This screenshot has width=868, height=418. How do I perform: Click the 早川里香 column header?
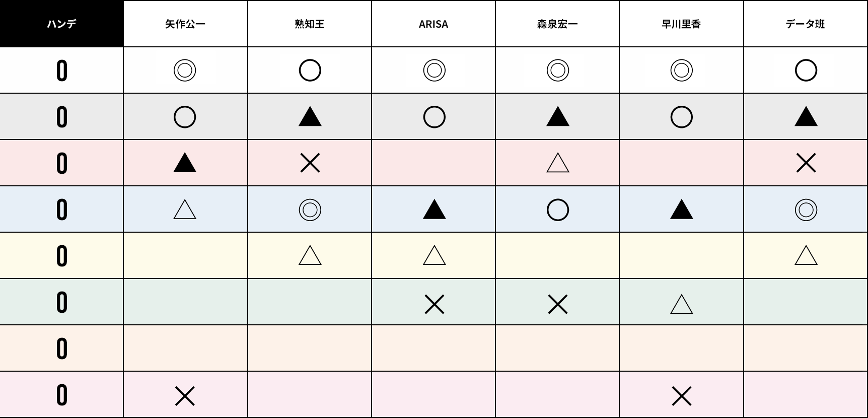coord(681,24)
